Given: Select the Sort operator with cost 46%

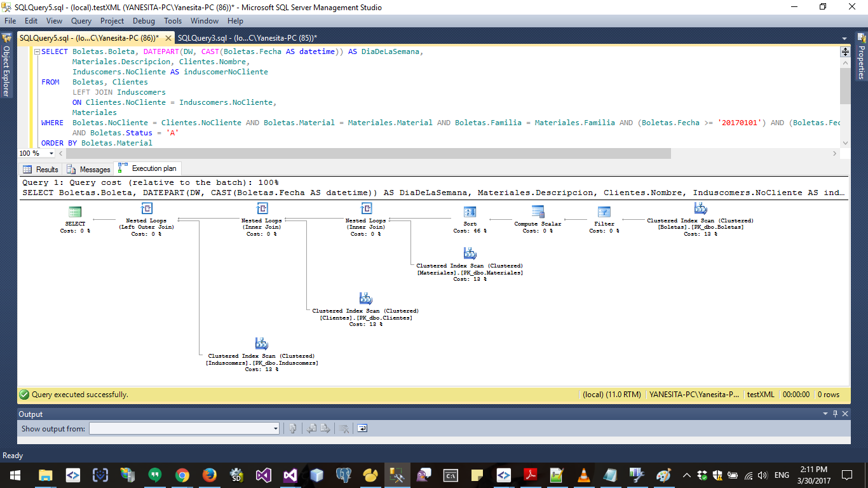Looking at the screenshot, I should pos(470,219).
